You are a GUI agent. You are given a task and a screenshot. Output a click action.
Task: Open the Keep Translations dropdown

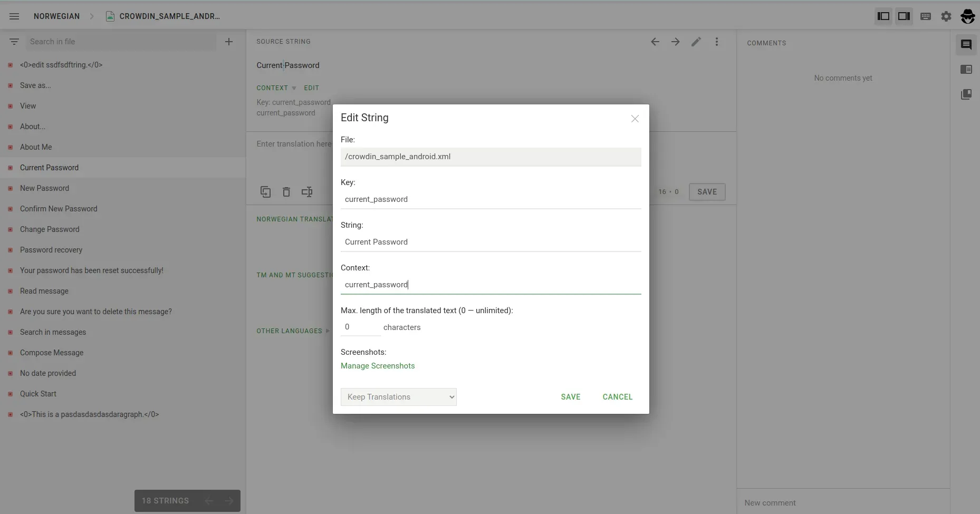(399, 397)
